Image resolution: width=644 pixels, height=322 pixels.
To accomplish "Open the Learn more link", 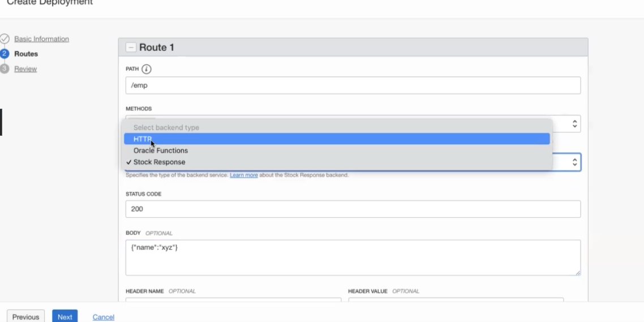I will [243, 175].
